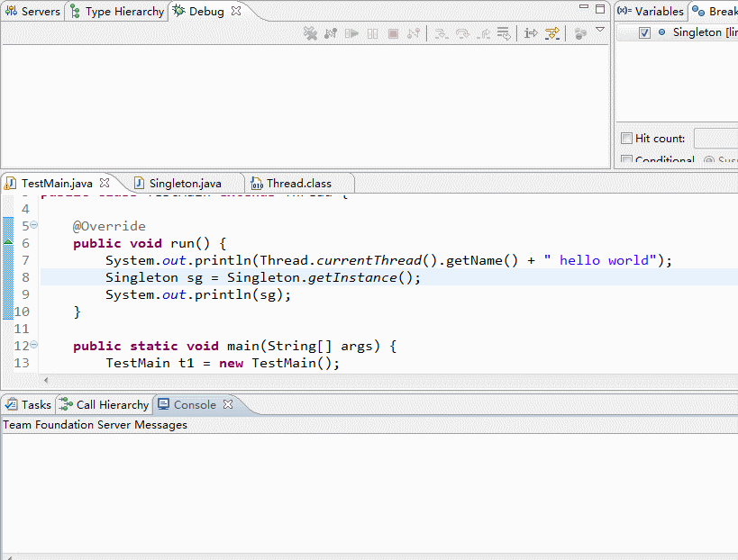Switch to TestMain.java editor tab
Screen dimensions: 738x560
[x=57, y=184]
